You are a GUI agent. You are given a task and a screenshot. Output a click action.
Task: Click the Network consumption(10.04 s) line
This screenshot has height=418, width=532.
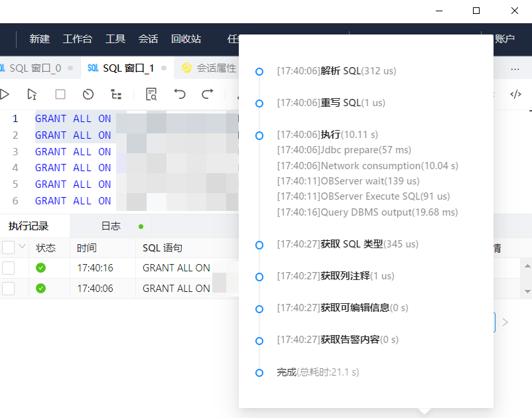367,166
